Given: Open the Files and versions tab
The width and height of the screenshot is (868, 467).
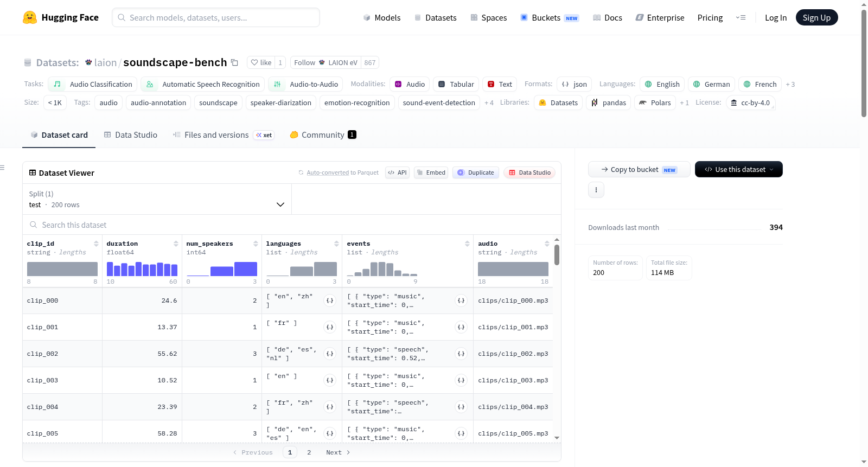Looking at the screenshot, I should tap(224, 135).
